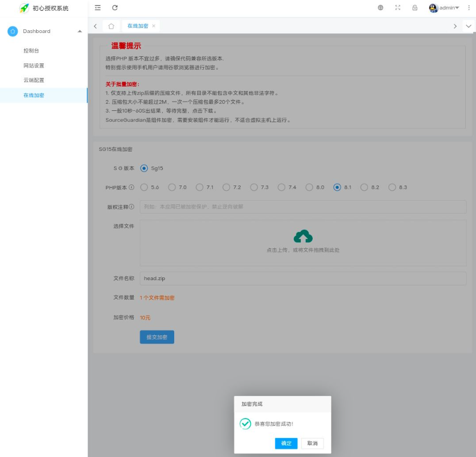Click 取消 in the dialog
Screen dimensions: 476x457
tap(313, 443)
